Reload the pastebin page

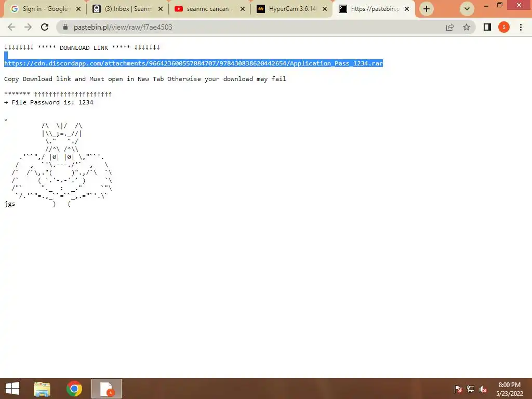(45, 27)
